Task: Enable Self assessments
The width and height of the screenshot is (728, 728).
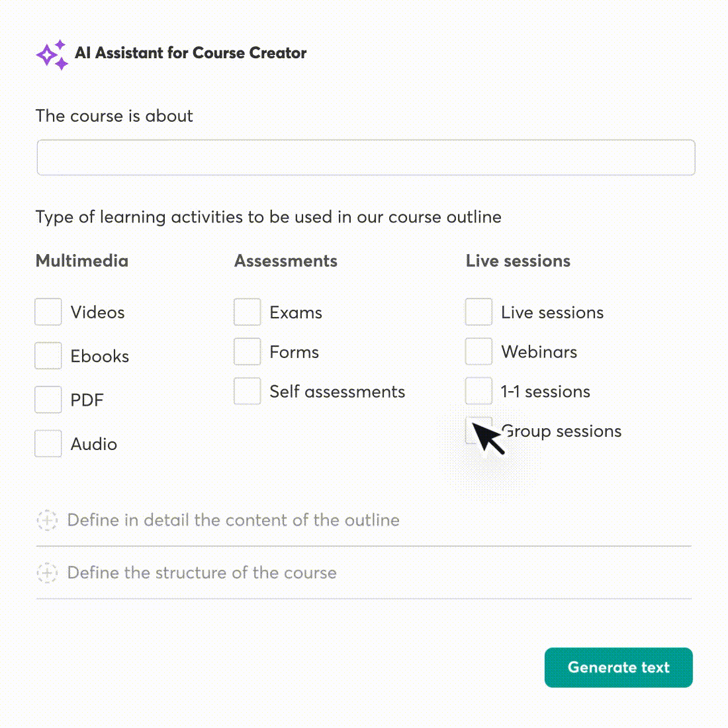Action: click(247, 391)
